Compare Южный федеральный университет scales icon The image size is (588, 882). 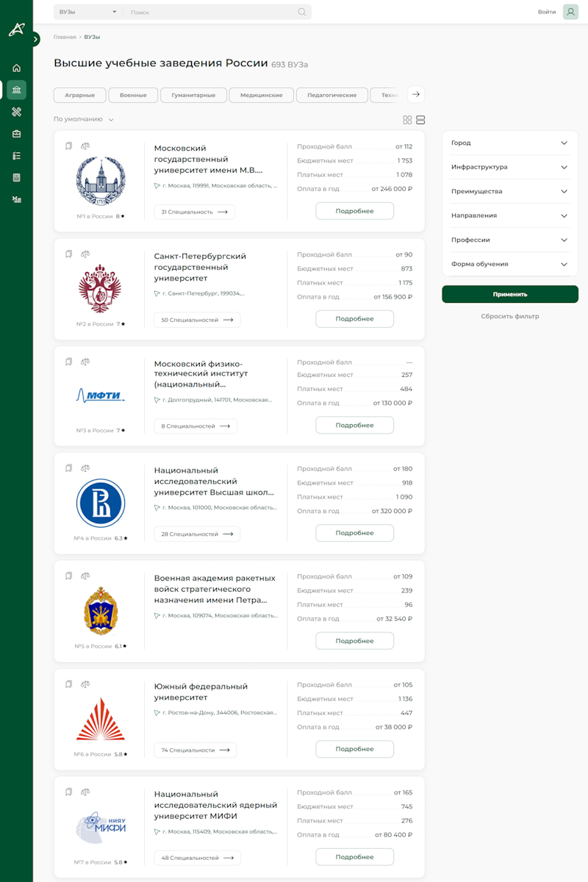pos(85,684)
